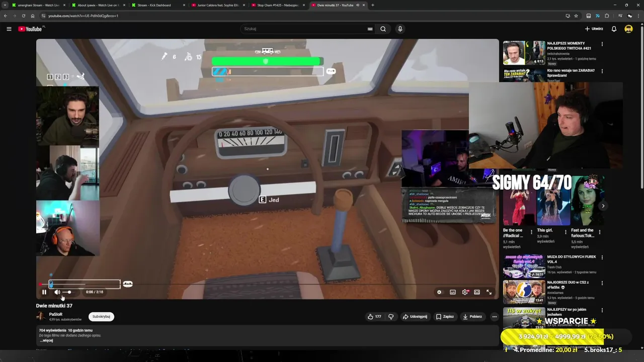The height and width of the screenshot is (362, 644).
Task: Open the YouTube hamburger guide menu
Action: pos(9,29)
